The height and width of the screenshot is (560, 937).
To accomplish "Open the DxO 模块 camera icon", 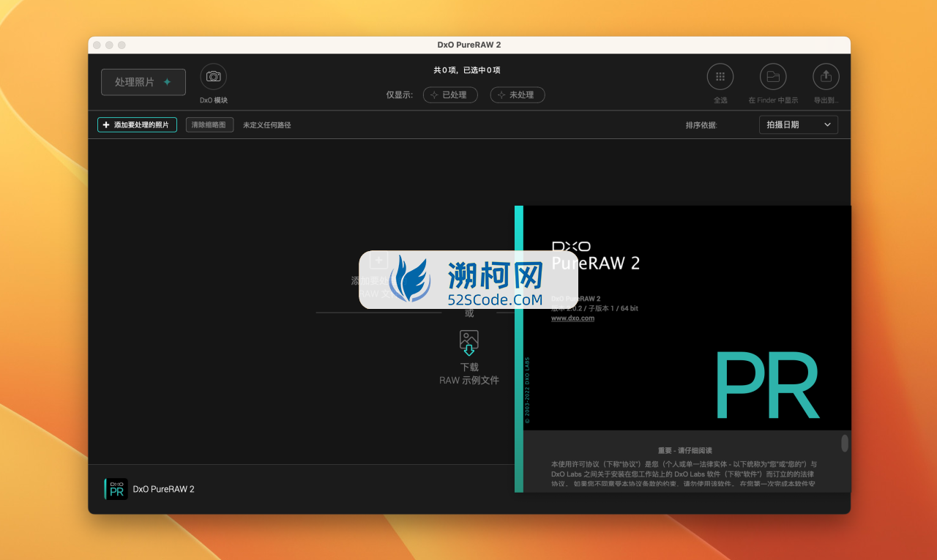I will point(213,76).
